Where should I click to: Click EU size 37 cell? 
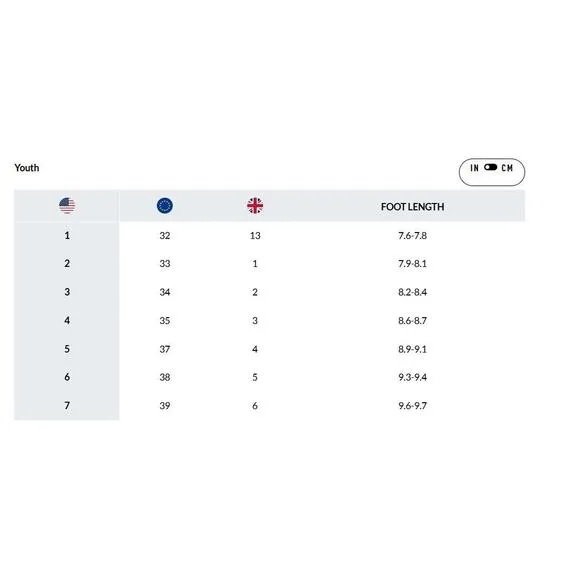click(165, 349)
